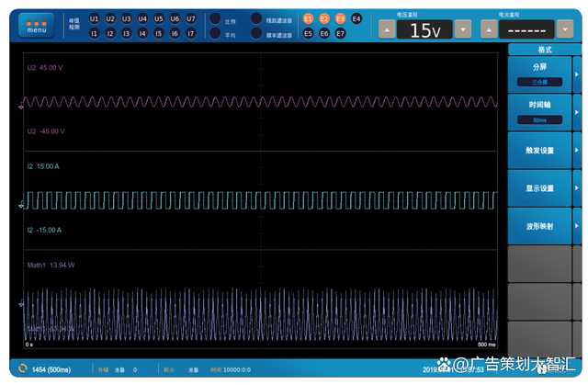Click the refresh icon in status bar
Image resolution: width=588 pixels, height=385 pixels.
(x=22, y=368)
